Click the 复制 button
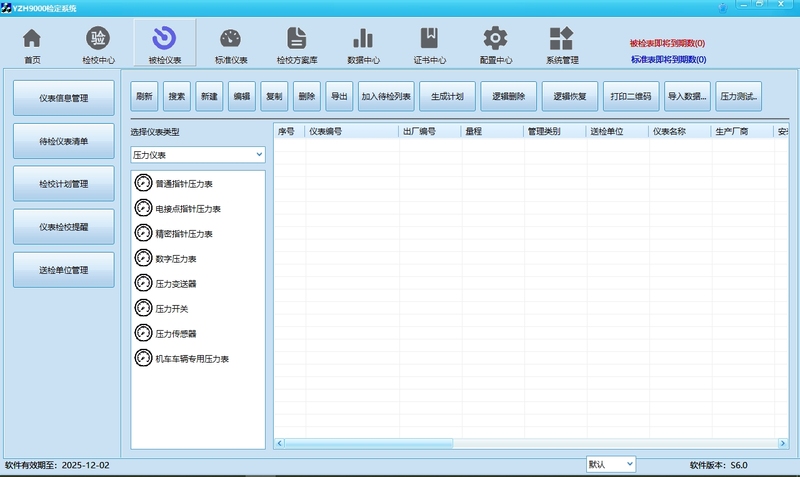The image size is (800, 477). tap(274, 96)
